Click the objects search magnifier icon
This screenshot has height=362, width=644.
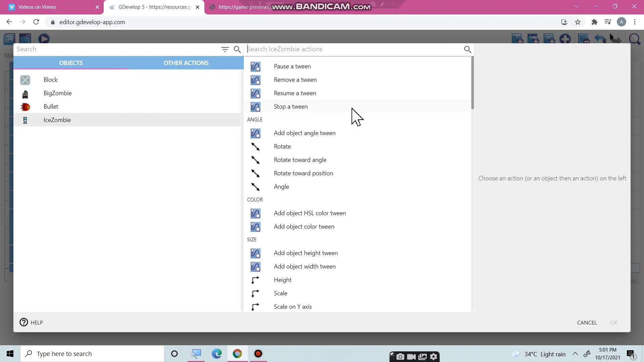(x=237, y=49)
